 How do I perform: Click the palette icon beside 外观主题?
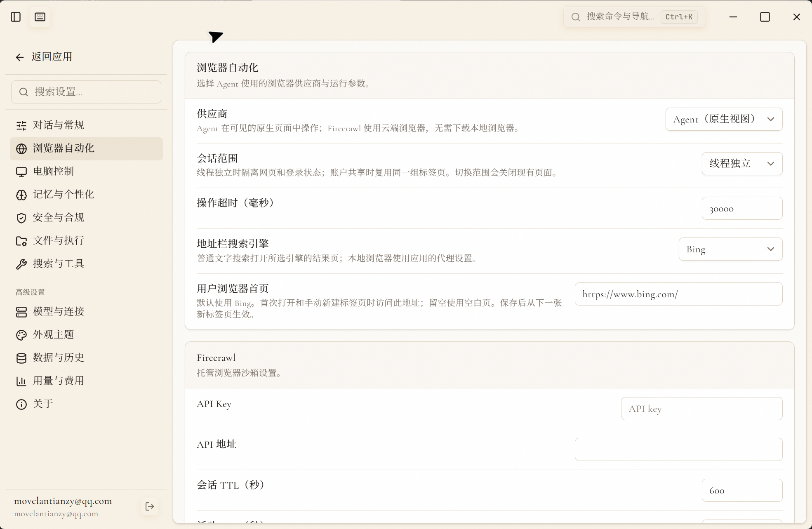point(21,335)
